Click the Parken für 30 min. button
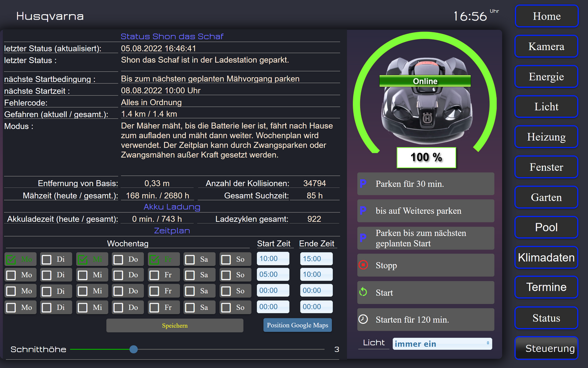The width and height of the screenshot is (588, 368). (x=426, y=184)
